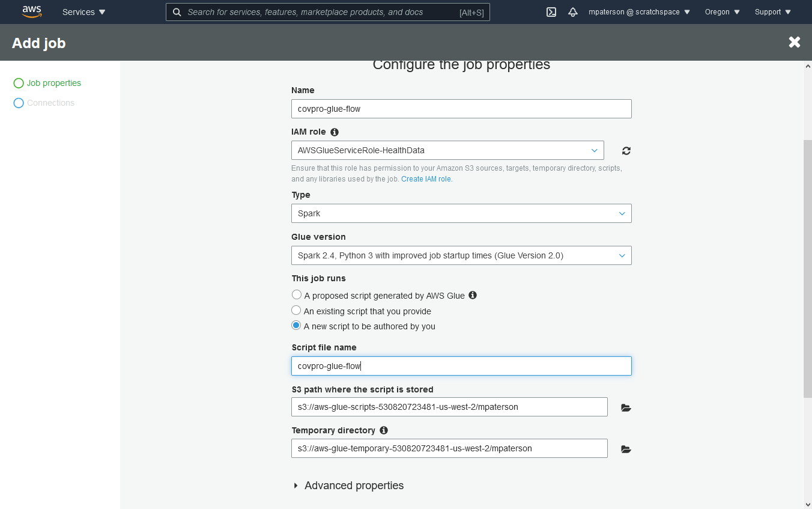Refresh the IAM role list
The width and height of the screenshot is (812, 509).
625,150
